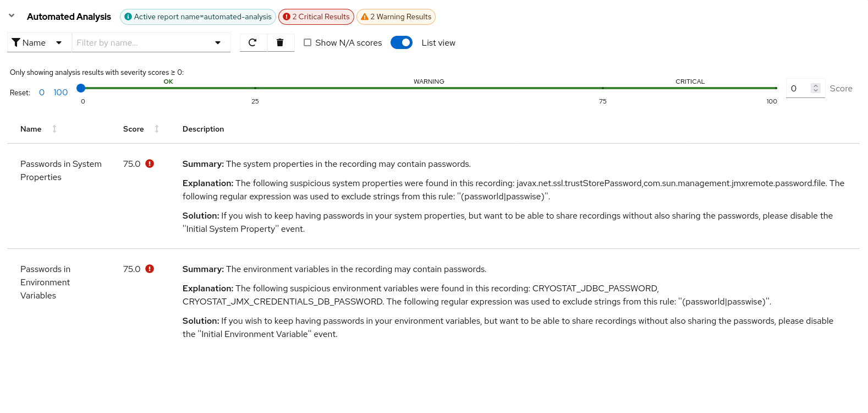Click critical icon for Passwords in Environment Variables
The width and height of the screenshot is (868, 413).
click(150, 269)
